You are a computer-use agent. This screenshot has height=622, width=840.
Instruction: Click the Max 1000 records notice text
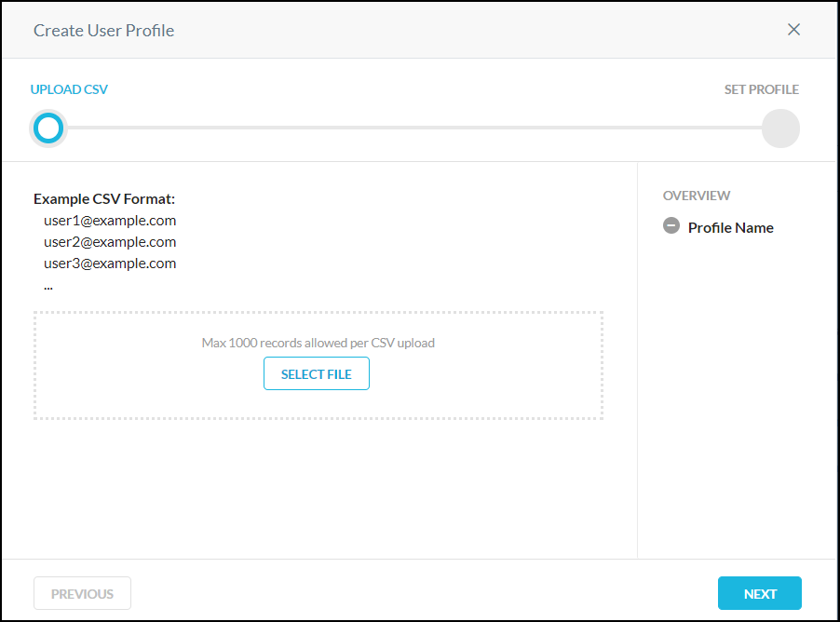[318, 343]
